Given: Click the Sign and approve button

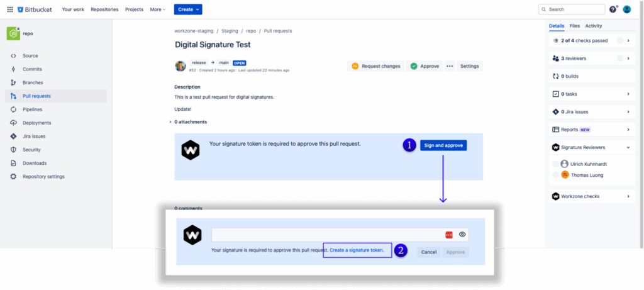Looking at the screenshot, I should click(443, 145).
